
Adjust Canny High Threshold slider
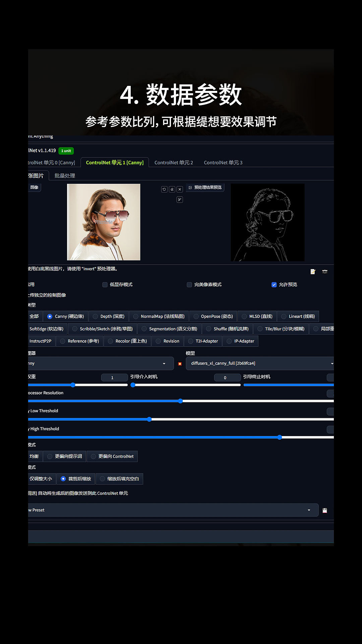pos(181,437)
